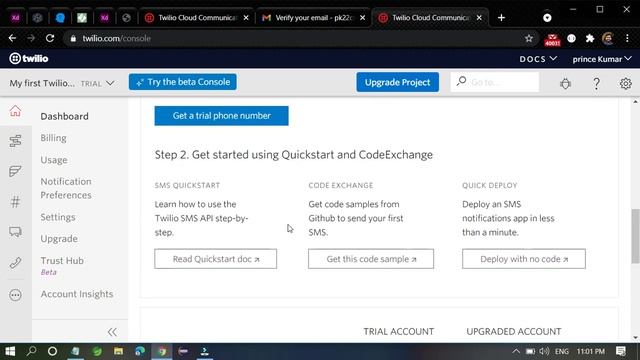Bookmark this page with star icon
Screen dimensions: 640x360
tap(529, 38)
